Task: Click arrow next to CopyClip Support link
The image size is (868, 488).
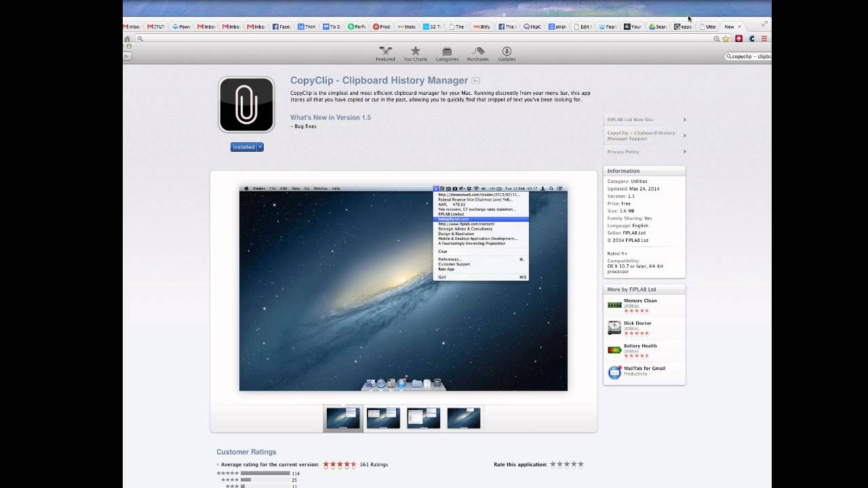Action: [684, 135]
